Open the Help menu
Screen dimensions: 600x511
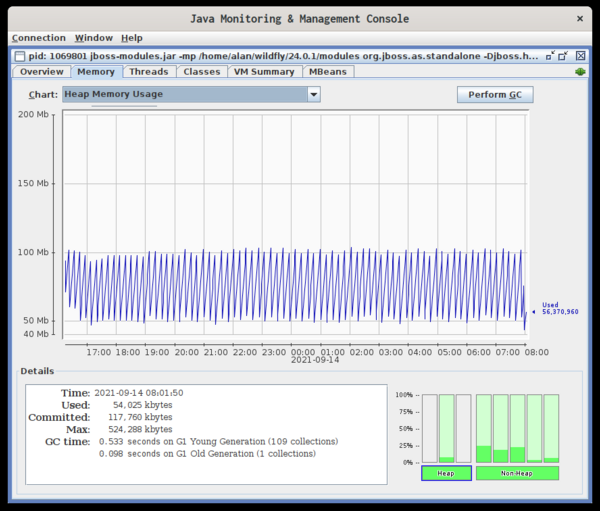point(132,38)
